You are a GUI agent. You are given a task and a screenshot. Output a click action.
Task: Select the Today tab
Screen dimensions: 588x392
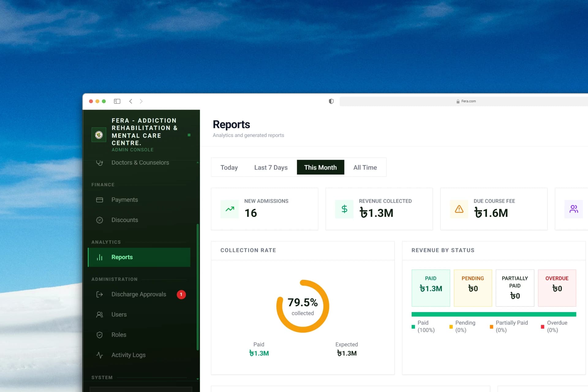tap(229, 168)
